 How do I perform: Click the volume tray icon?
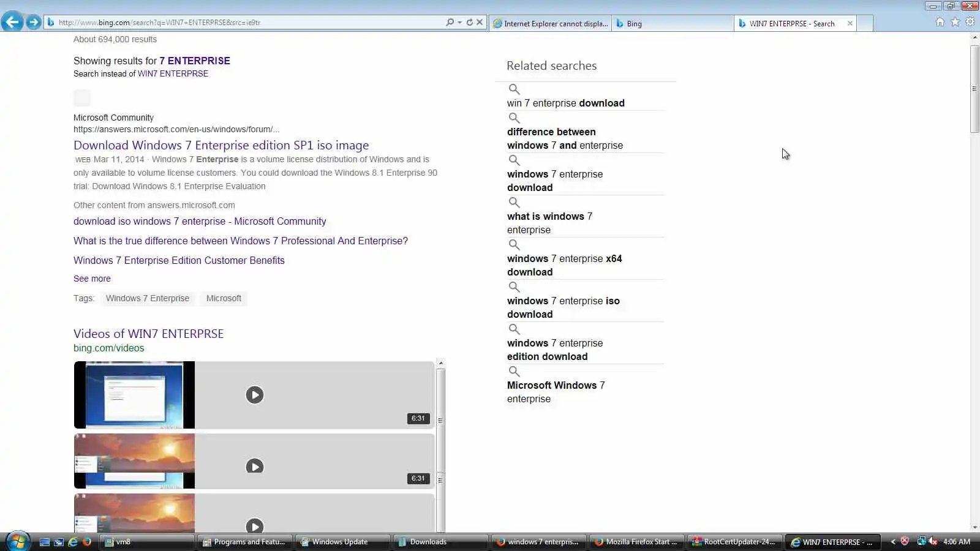click(x=933, y=541)
